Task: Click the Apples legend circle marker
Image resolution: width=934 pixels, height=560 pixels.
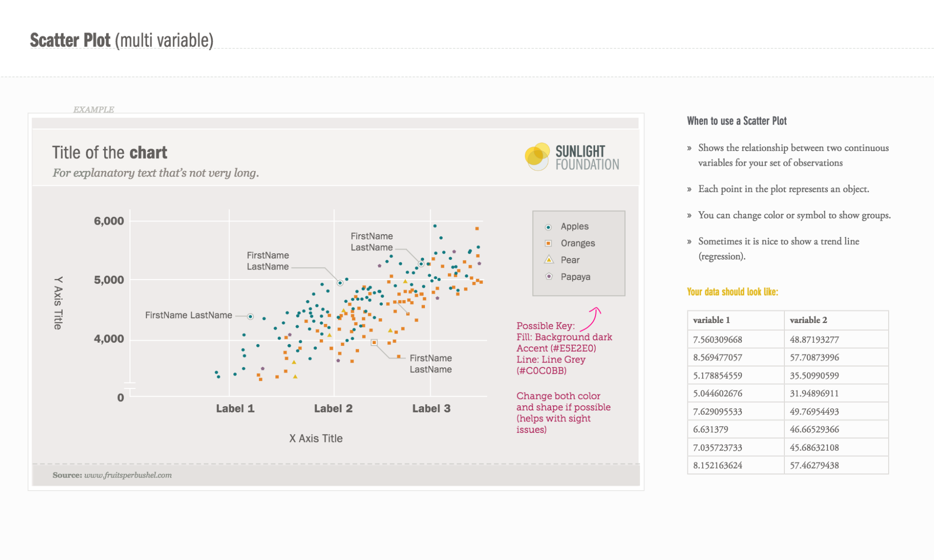Action: point(548,227)
